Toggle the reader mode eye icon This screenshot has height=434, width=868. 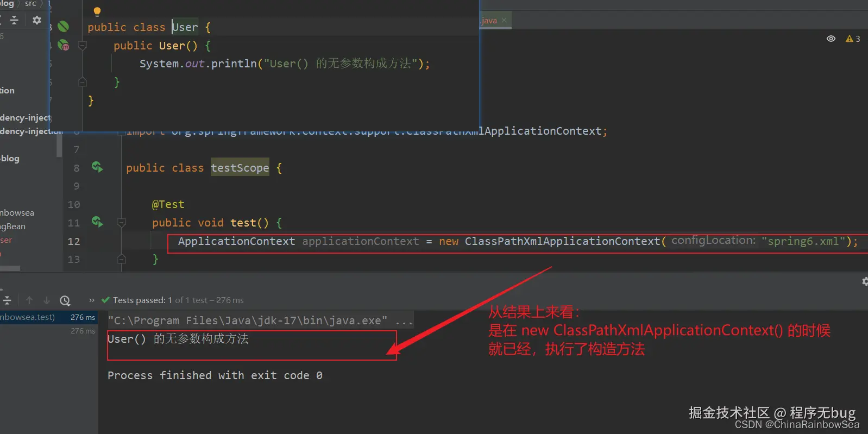(x=831, y=39)
